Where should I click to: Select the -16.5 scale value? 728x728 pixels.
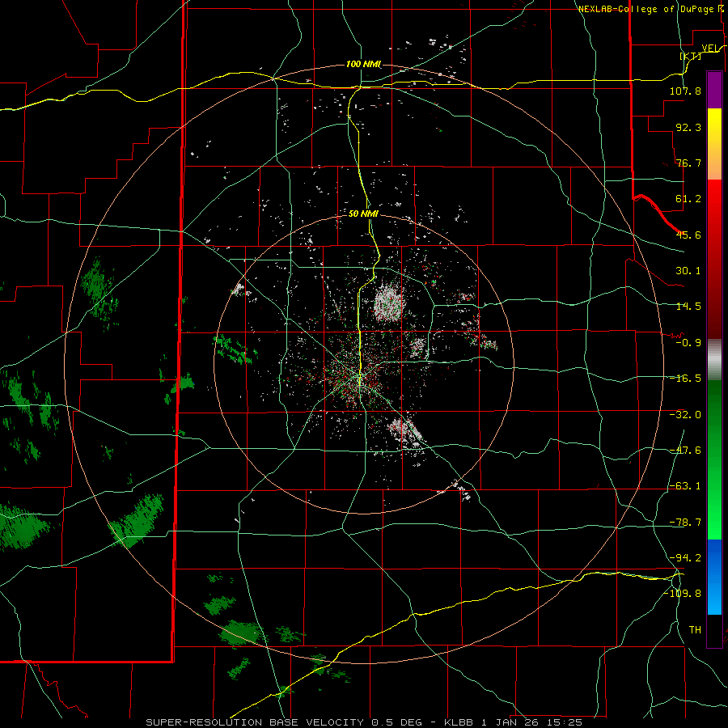click(685, 378)
